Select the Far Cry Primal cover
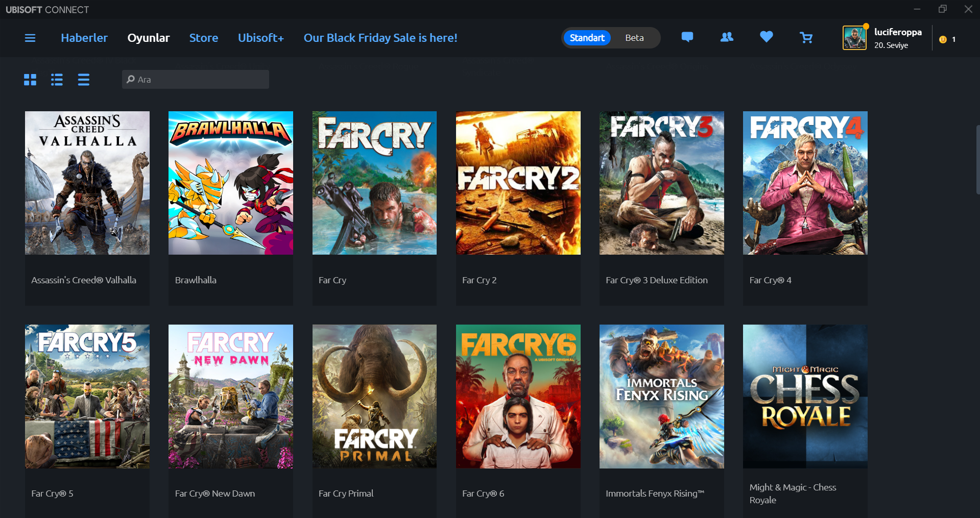Screen dimensions: 980x518 374,397
